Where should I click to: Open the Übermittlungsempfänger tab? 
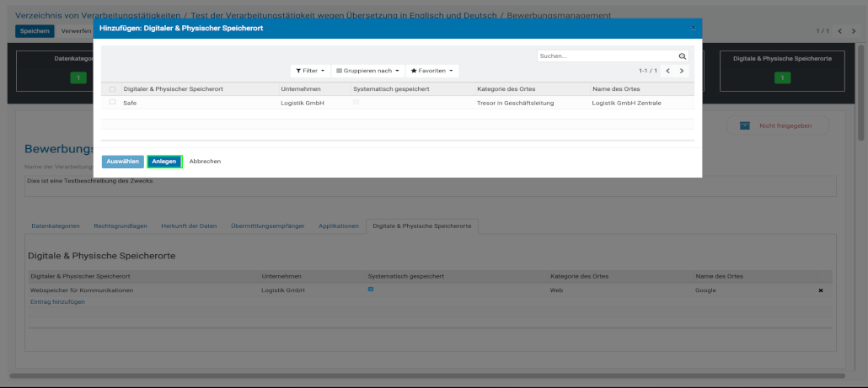coord(268,226)
